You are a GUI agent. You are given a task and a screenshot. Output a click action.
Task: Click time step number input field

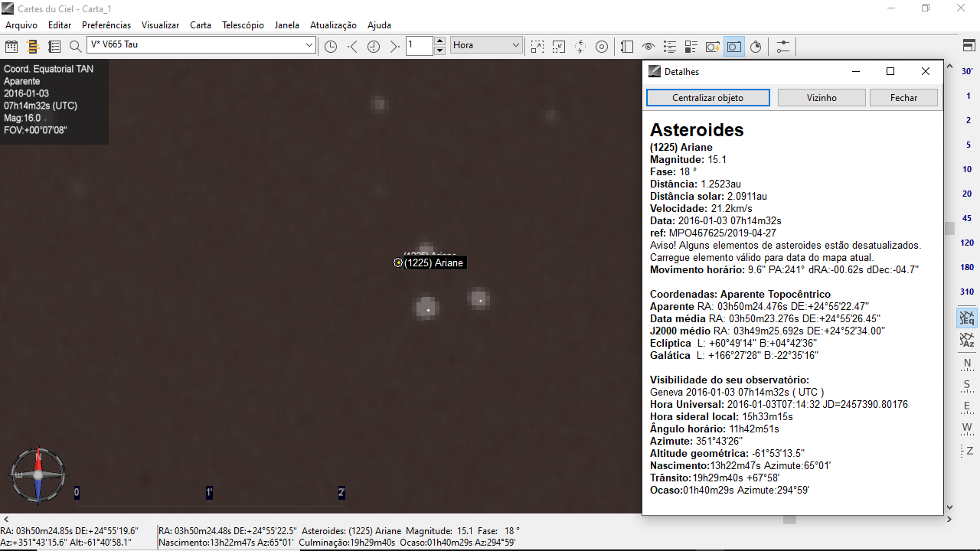tap(420, 45)
